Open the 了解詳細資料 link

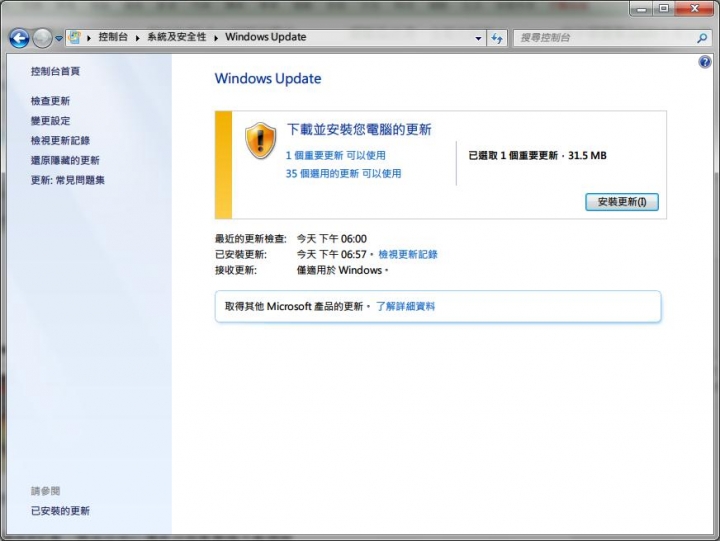pos(405,306)
